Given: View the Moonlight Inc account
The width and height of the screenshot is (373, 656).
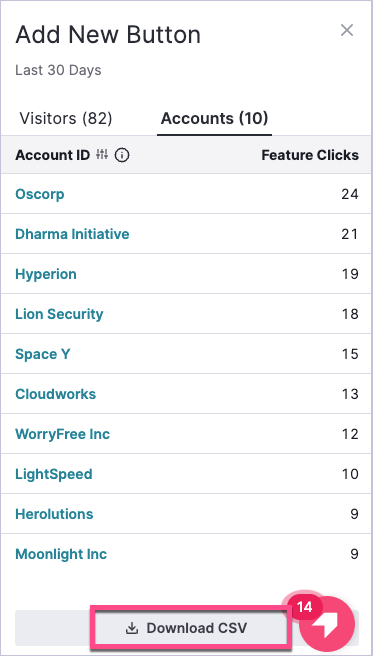Looking at the screenshot, I should (x=61, y=554).
